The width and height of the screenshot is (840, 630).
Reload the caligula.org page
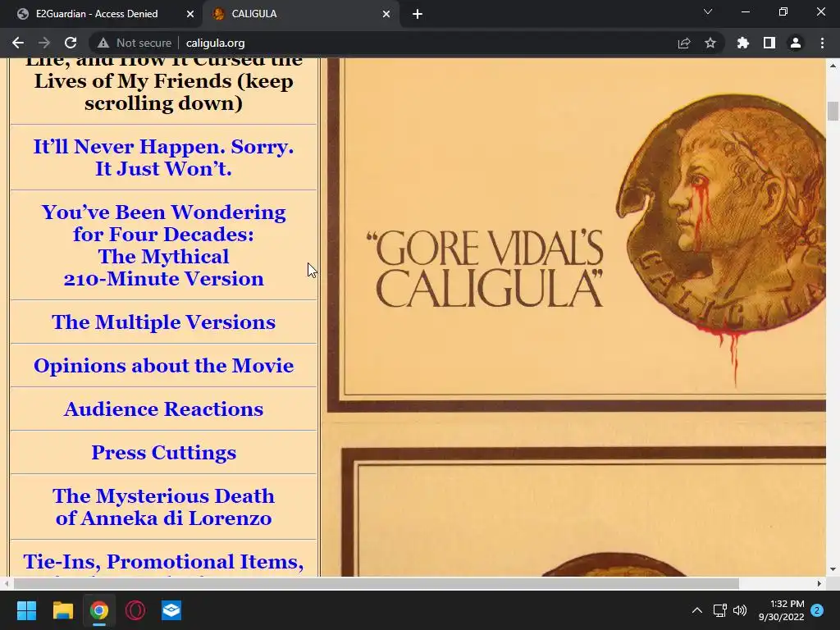pyautogui.click(x=71, y=43)
